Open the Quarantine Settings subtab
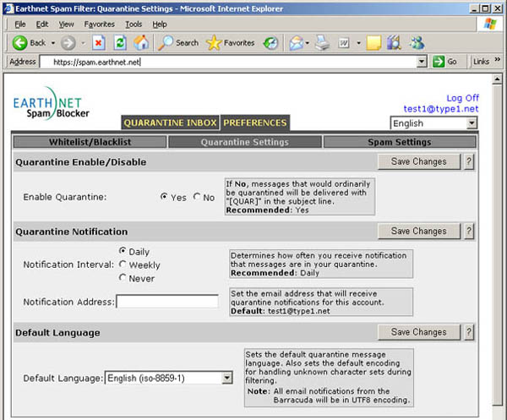507x420 pixels. pos(245,142)
